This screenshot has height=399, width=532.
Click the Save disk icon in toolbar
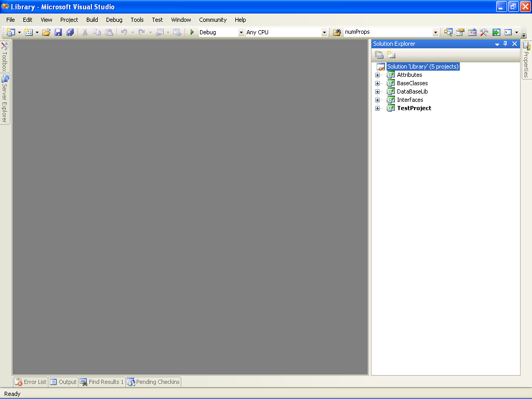point(58,32)
